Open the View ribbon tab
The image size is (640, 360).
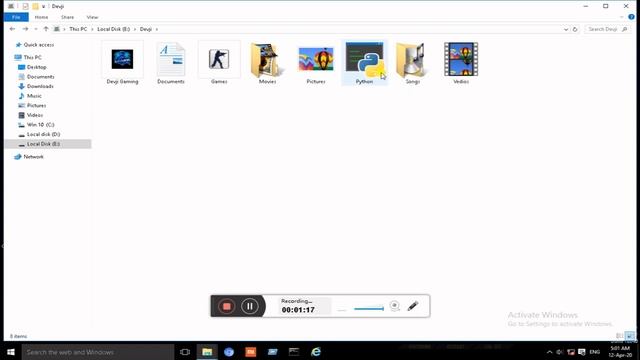pyautogui.click(x=92, y=17)
